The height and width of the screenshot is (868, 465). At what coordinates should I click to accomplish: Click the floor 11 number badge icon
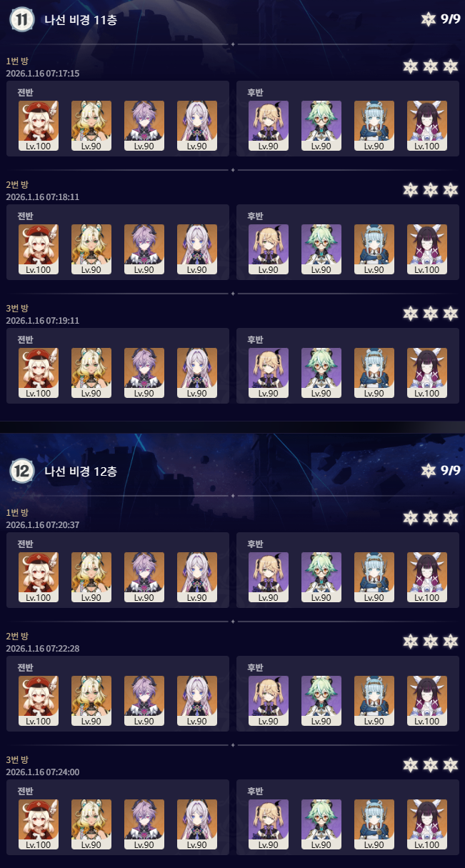coord(21,19)
